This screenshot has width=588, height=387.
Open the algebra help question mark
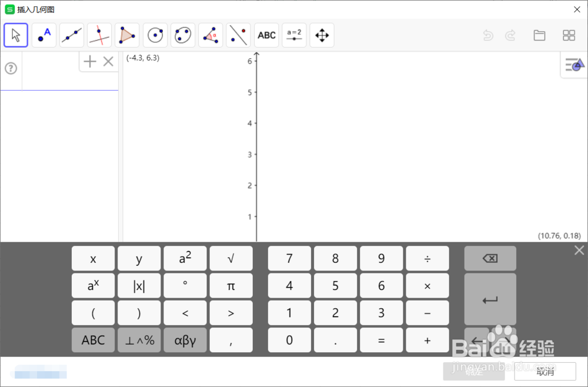[11, 68]
